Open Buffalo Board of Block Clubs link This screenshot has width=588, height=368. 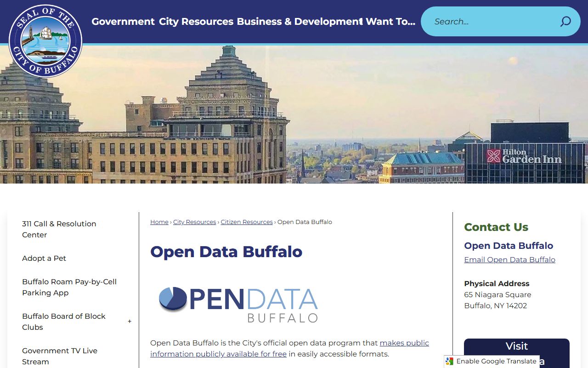pos(64,322)
